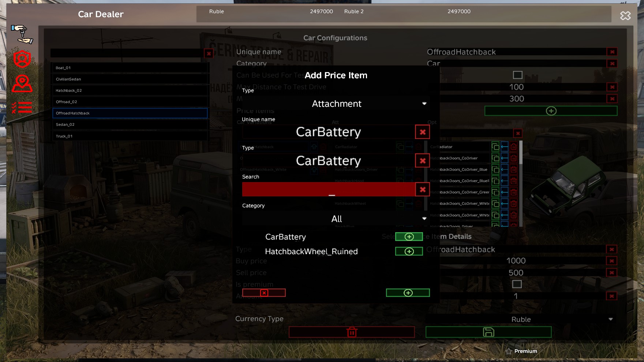Focus the red Search input field
Image resolution: width=644 pixels, height=362 pixels.
[329, 189]
